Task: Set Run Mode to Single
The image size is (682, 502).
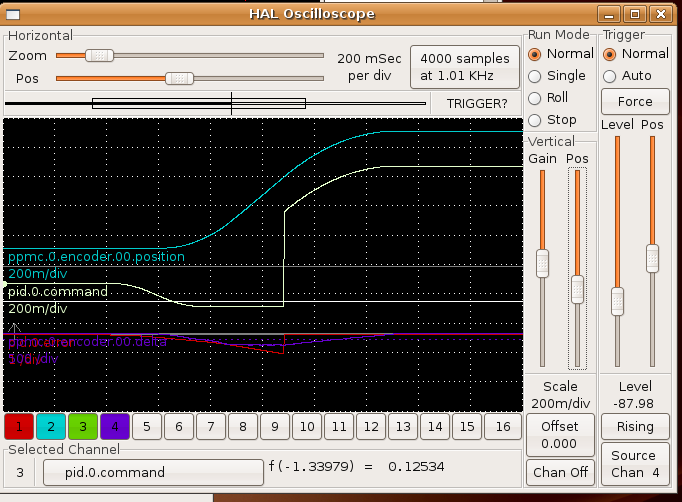Action: click(557, 76)
